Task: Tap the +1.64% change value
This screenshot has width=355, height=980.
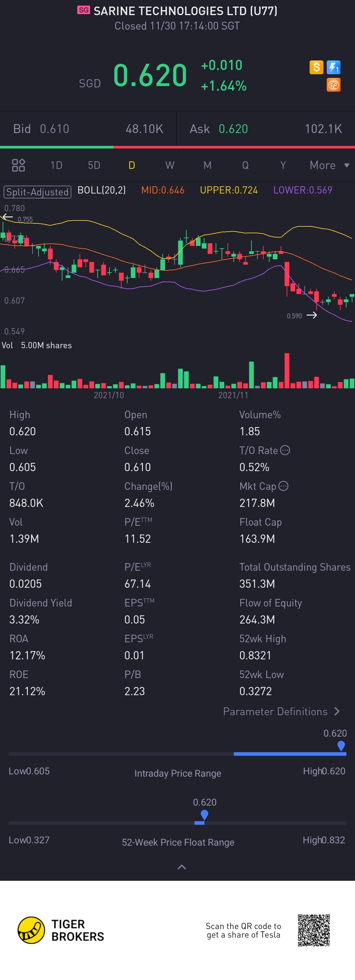Action: click(x=224, y=86)
